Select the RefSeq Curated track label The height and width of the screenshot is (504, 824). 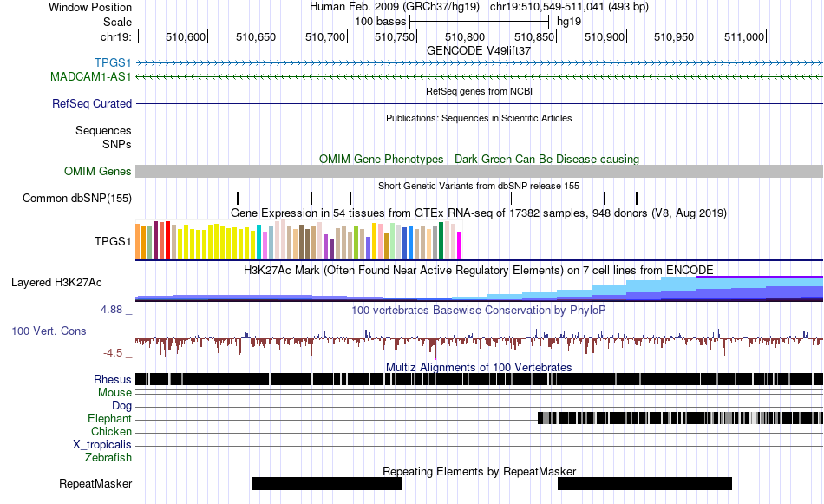(x=92, y=103)
